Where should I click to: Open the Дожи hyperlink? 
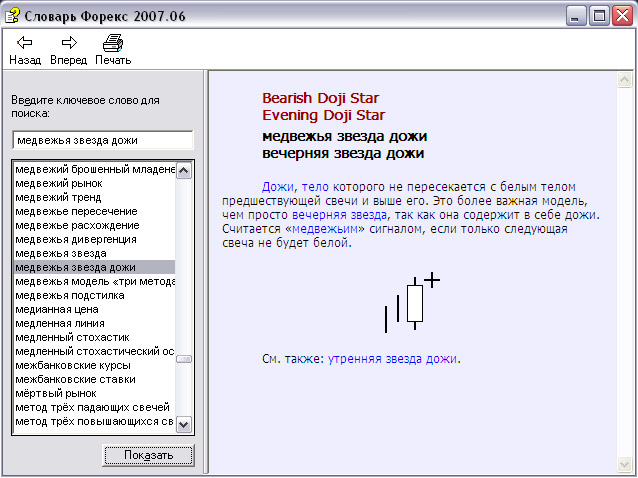click(x=277, y=187)
